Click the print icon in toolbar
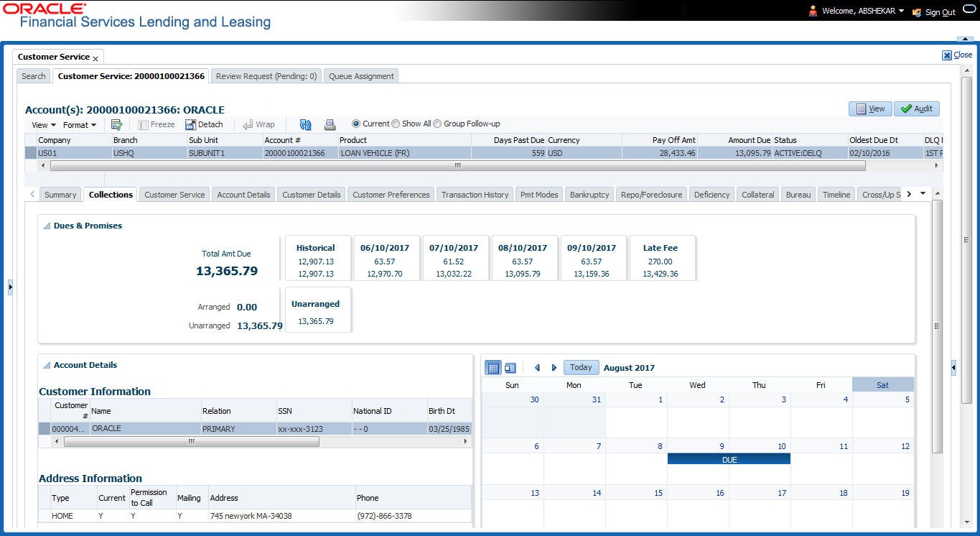Screen dimensions: 980x536 point(330,124)
